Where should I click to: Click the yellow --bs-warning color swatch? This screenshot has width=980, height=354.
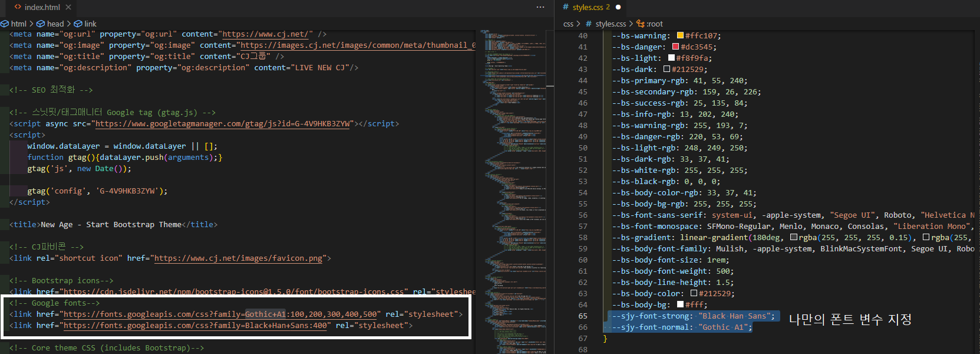pos(680,35)
